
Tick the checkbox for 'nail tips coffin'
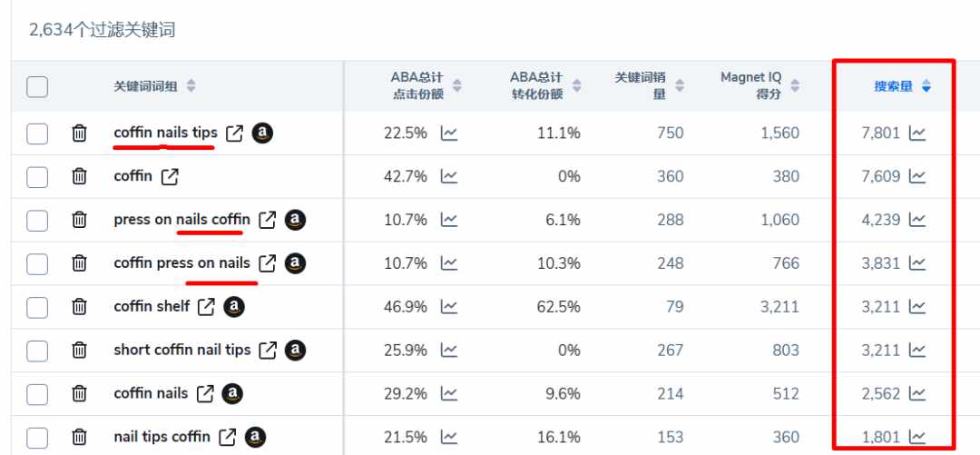click(x=37, y=437)
